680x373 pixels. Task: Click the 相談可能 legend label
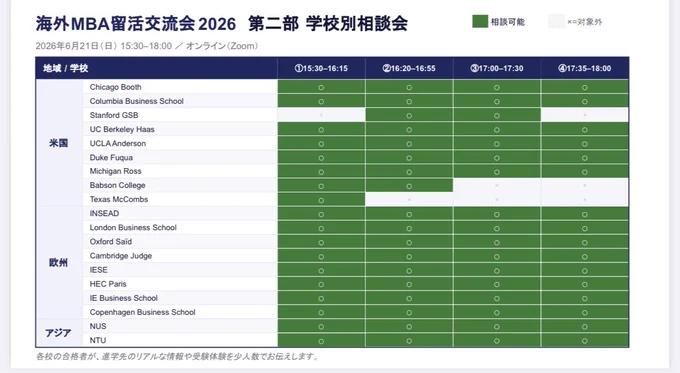click(x=508, y=22)
